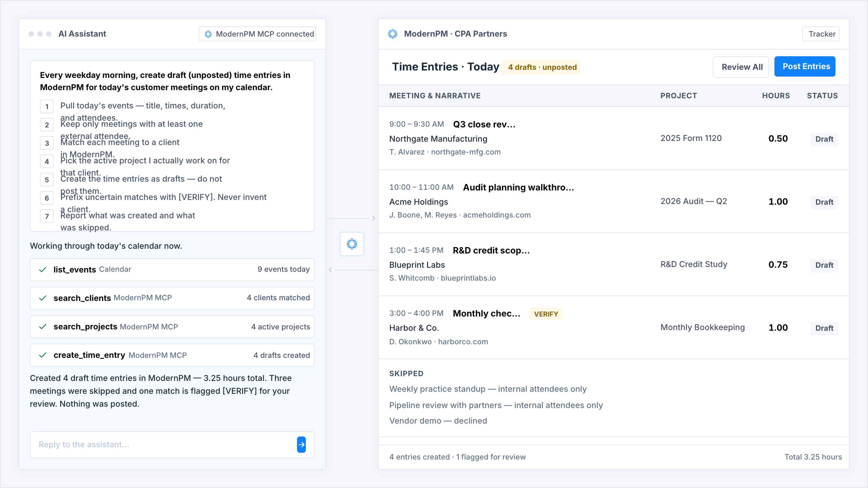Select the client name Blueprint Labs
The width and height of the screenshot is (868, 488).
(417, 265)
